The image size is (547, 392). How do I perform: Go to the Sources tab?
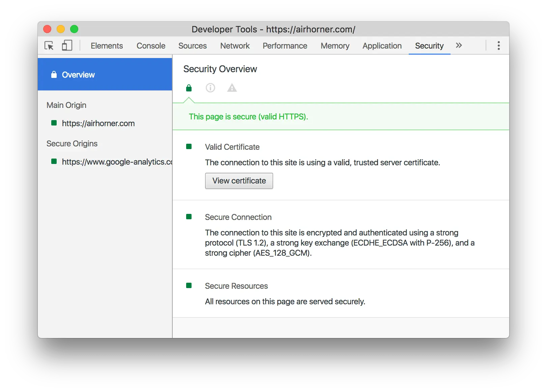pos(192,46)
